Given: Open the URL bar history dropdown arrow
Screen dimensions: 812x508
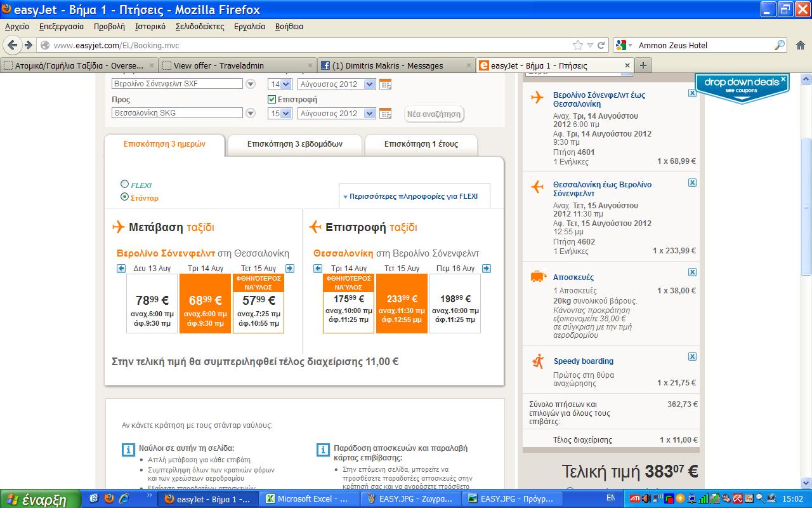Looking at the screenshot, I should point(591,45).
